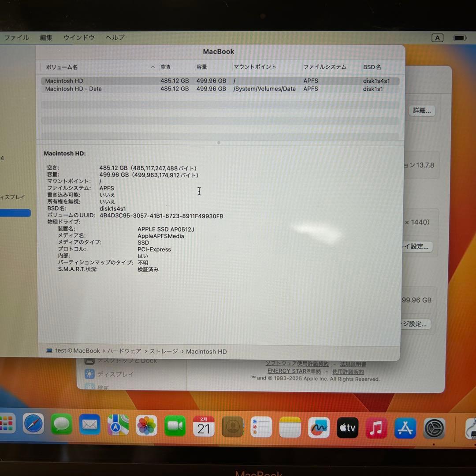Open the App Store icon
Screen dimensions: 476x476
tap(404, 427)
